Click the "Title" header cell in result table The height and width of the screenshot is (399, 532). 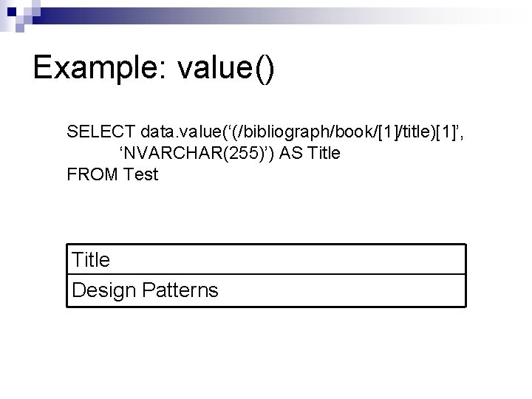pyautogui.click(x=91, y=259)
